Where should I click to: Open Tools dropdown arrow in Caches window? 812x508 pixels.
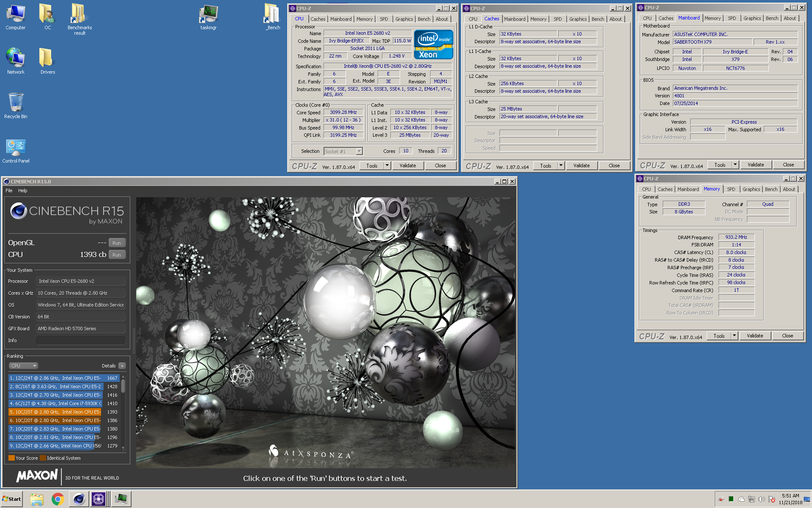(x=561, y=166)
